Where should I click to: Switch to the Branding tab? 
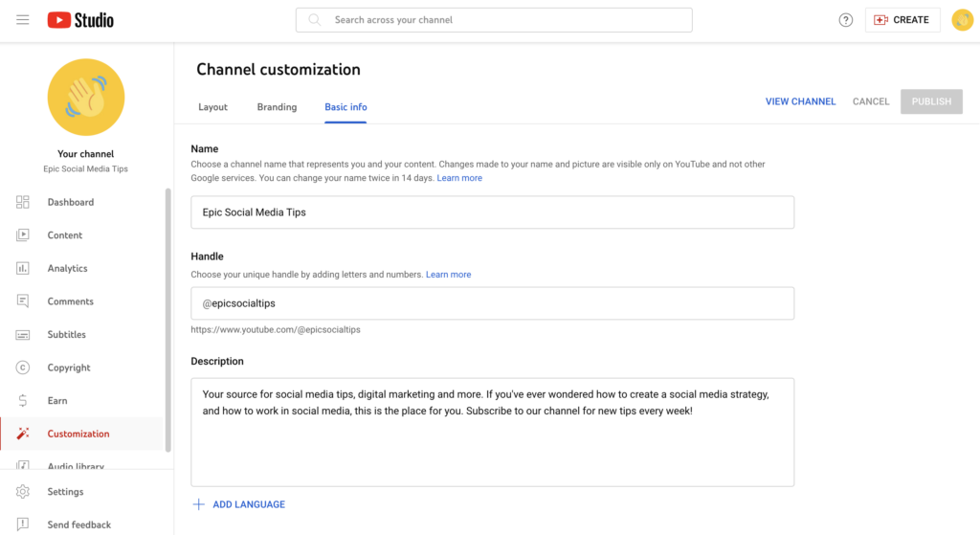tap(277, 107)
